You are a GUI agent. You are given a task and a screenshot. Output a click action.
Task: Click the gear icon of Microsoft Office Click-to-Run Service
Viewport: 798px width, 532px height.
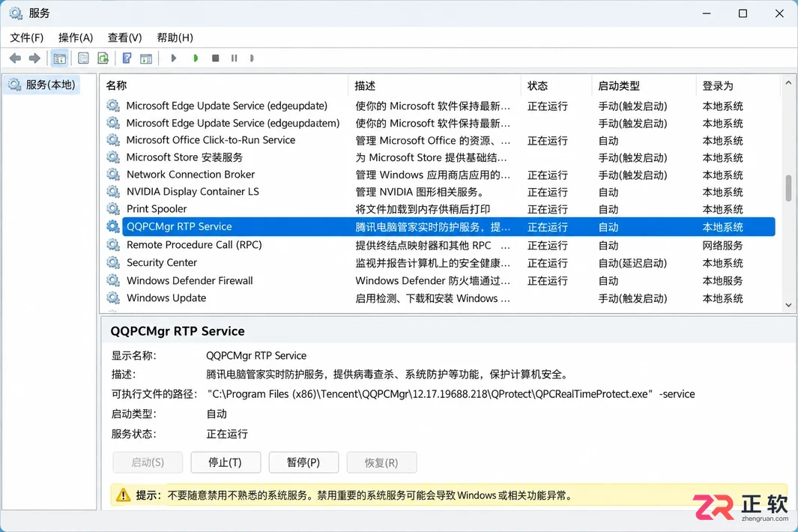click(x=113, y=140)
